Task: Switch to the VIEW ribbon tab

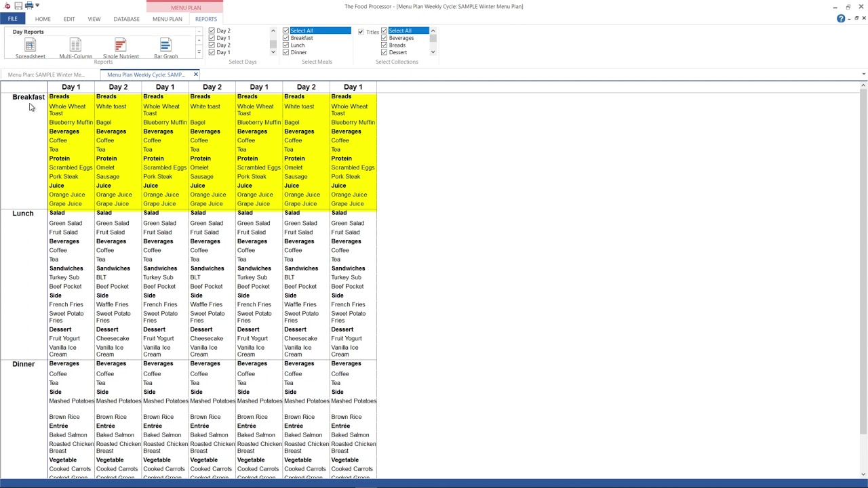Action: coord(94,19)
